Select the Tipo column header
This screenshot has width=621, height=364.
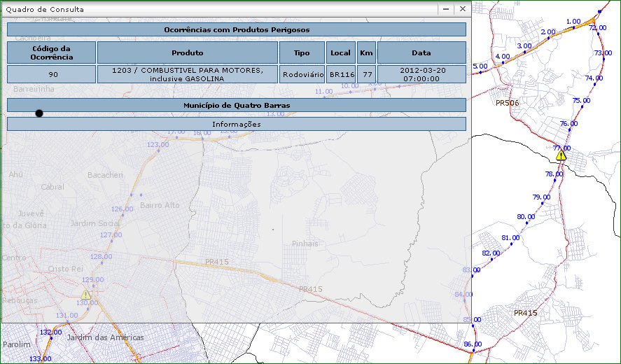[302, 52]
